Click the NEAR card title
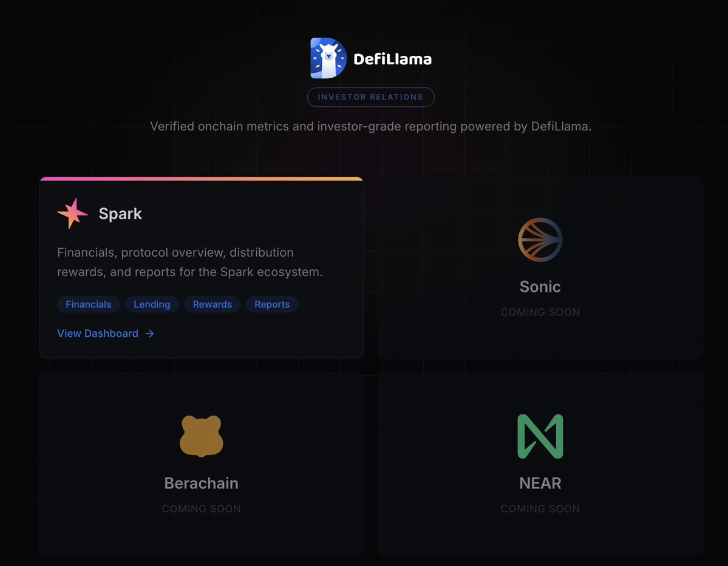 [540, 483]
